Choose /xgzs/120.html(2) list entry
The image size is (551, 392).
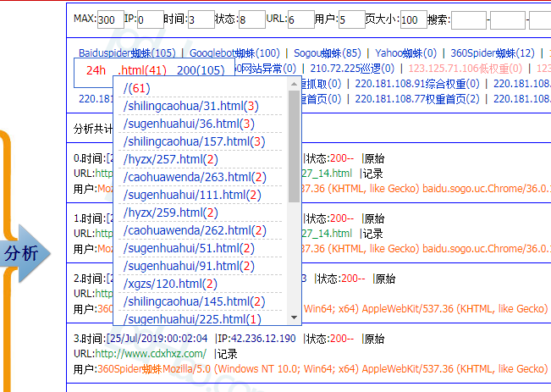click(x=170, y=284)
